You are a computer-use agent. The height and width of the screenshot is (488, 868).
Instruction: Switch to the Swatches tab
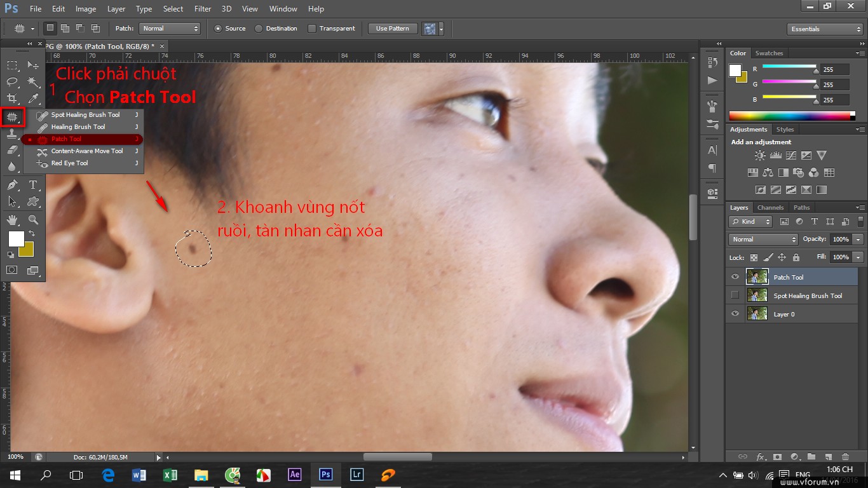(x=769, y=53)
